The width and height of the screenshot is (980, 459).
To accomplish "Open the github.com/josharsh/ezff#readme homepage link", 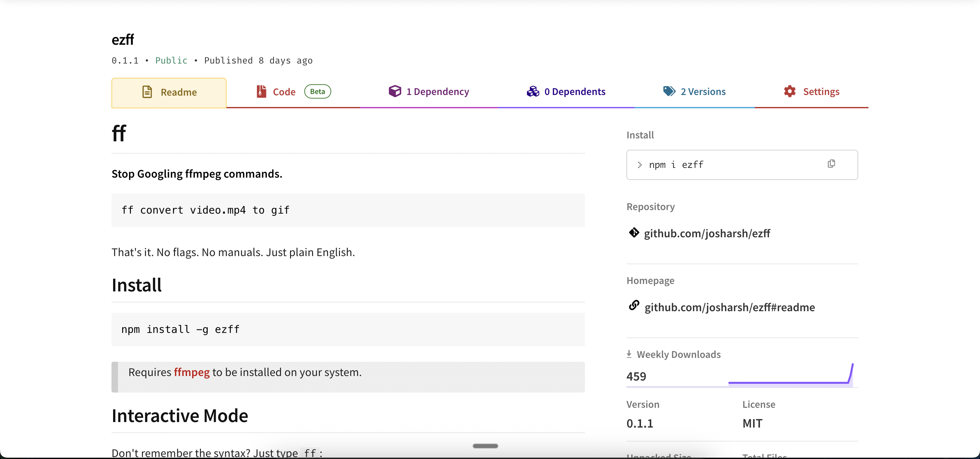I will tap(729, 307).
